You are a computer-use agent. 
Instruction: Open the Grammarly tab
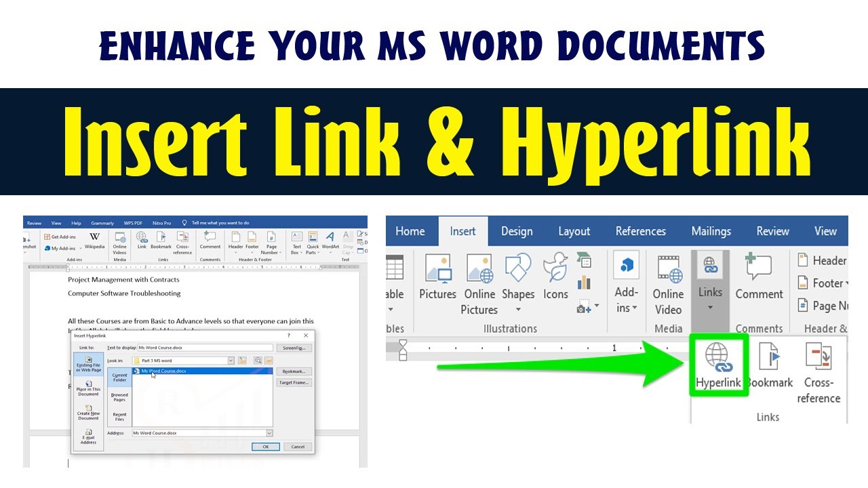pyautogui.click(x=102, y=222)
